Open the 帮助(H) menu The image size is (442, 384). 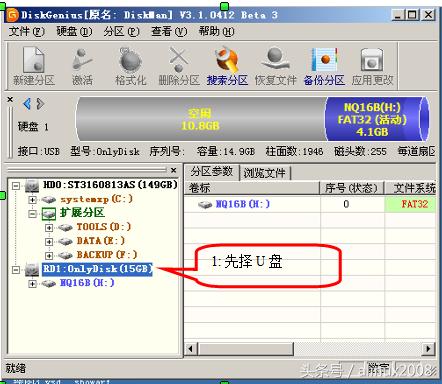click(217, 32)
